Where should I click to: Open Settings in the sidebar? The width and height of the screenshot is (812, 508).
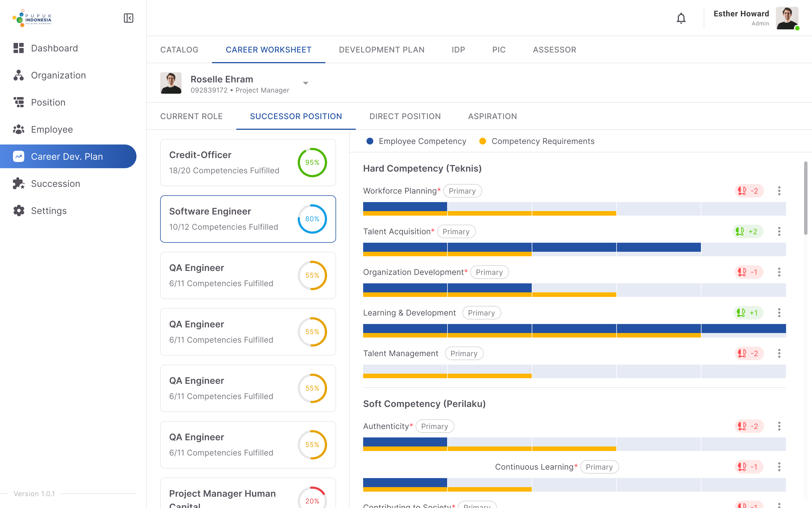[x=68, y=211]
